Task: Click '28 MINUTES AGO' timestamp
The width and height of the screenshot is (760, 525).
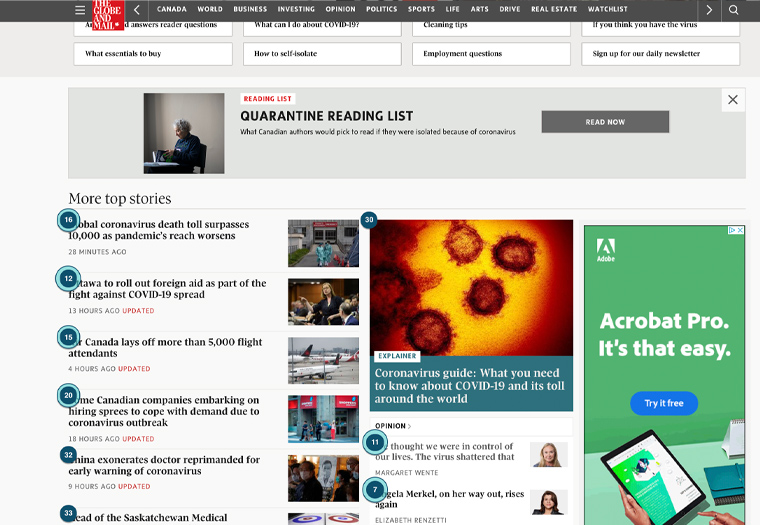Action: click(x=97, y=252)
